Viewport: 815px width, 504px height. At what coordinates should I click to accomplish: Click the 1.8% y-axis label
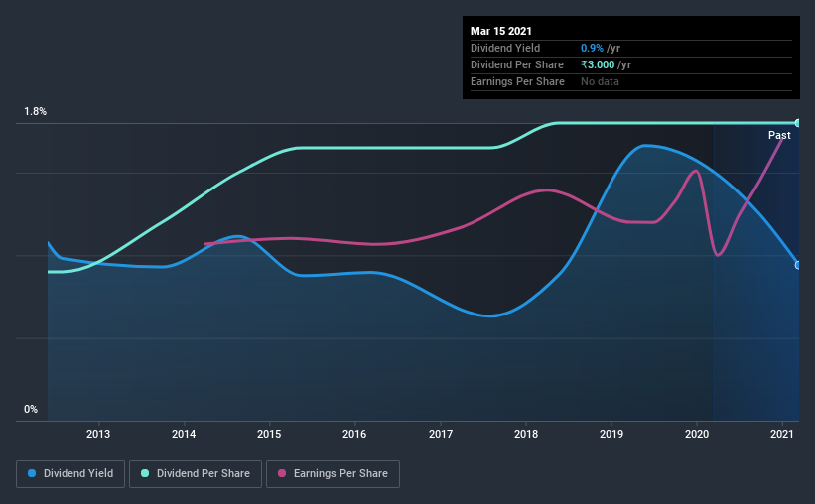(36, 112)
